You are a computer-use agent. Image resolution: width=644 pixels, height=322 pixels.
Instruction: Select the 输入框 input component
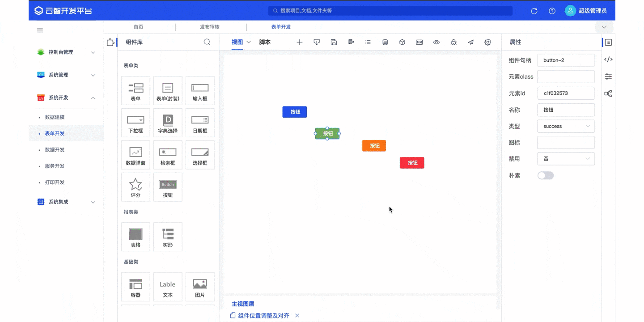pos(200,90)
